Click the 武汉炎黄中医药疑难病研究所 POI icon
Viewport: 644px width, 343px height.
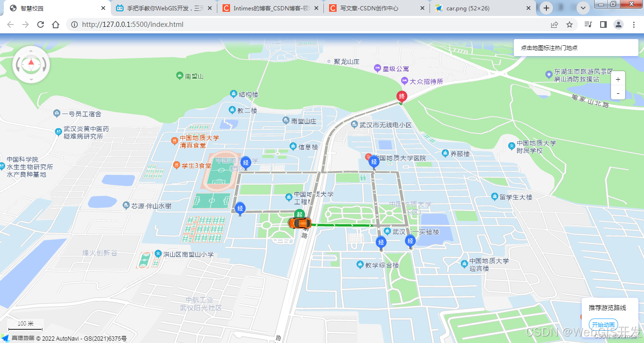(58, 131)
